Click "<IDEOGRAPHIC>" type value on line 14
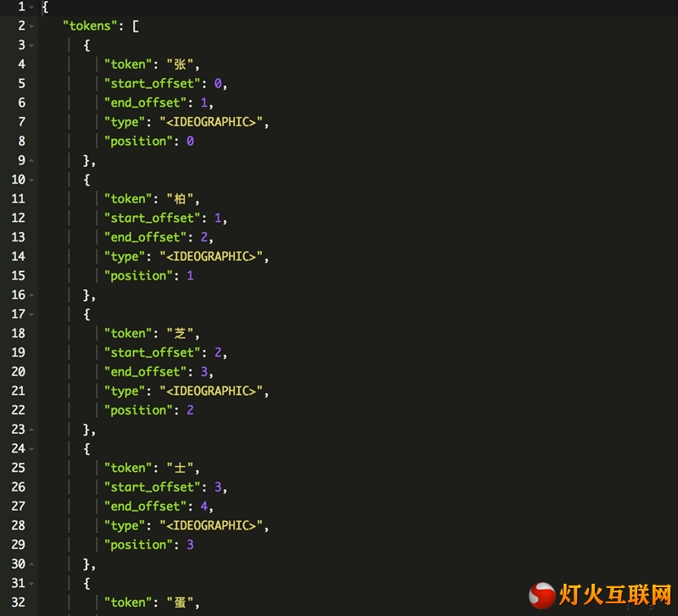 (211, 257)
